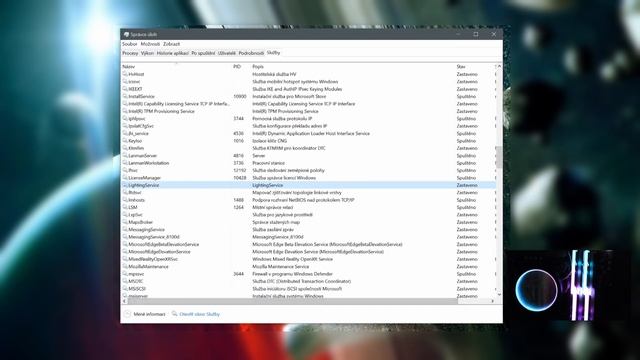Select the LightingService service name
Image resolution: width=640 pixels, height=360 pixels.
144,185
